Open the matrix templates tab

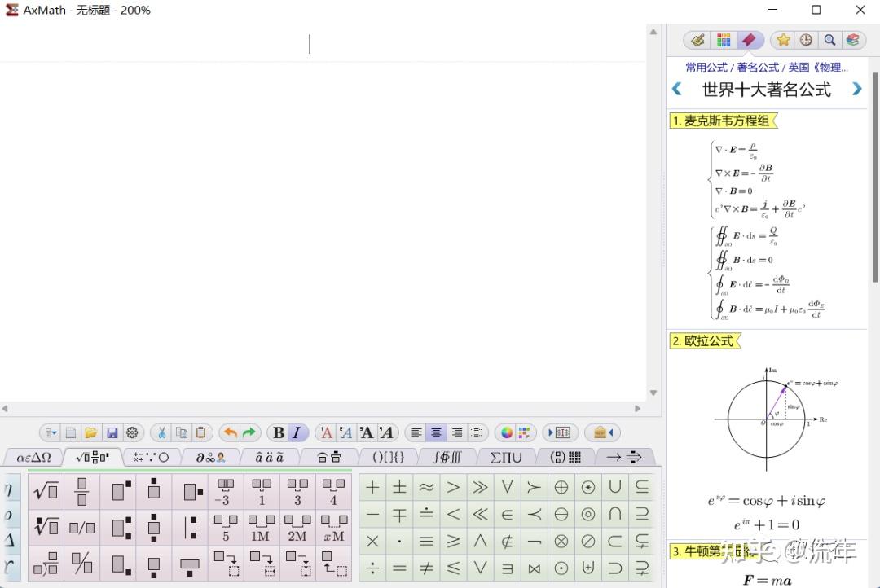pos(565,457)
